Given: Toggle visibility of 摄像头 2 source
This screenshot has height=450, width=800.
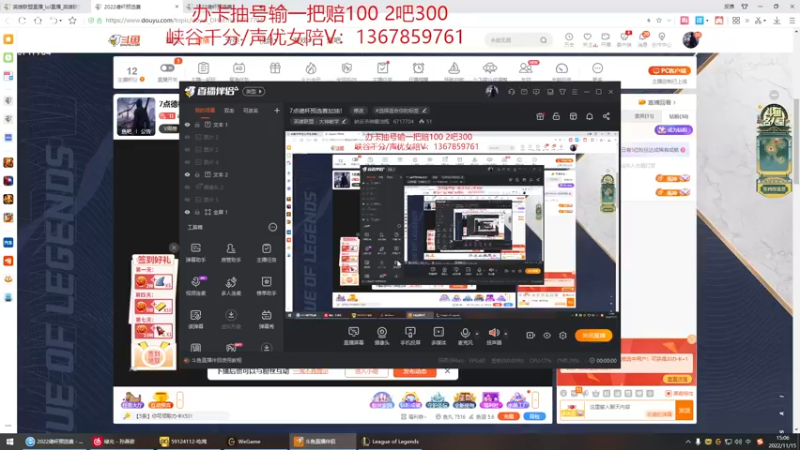Looking at the screenshot, I should point(187,187).
